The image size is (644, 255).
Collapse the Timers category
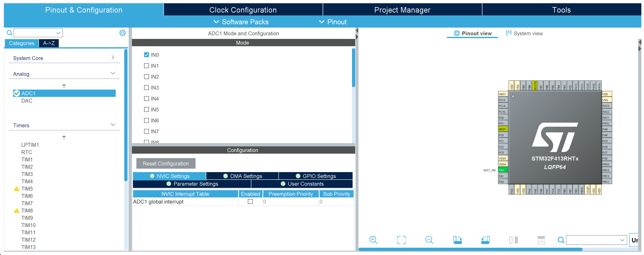(x=113, y=125)
